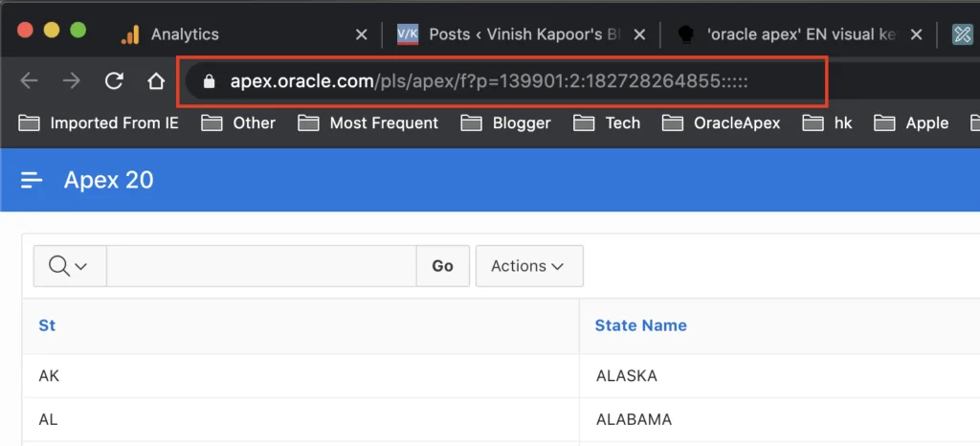Click the Analytics tab favicon

point(130,34)
